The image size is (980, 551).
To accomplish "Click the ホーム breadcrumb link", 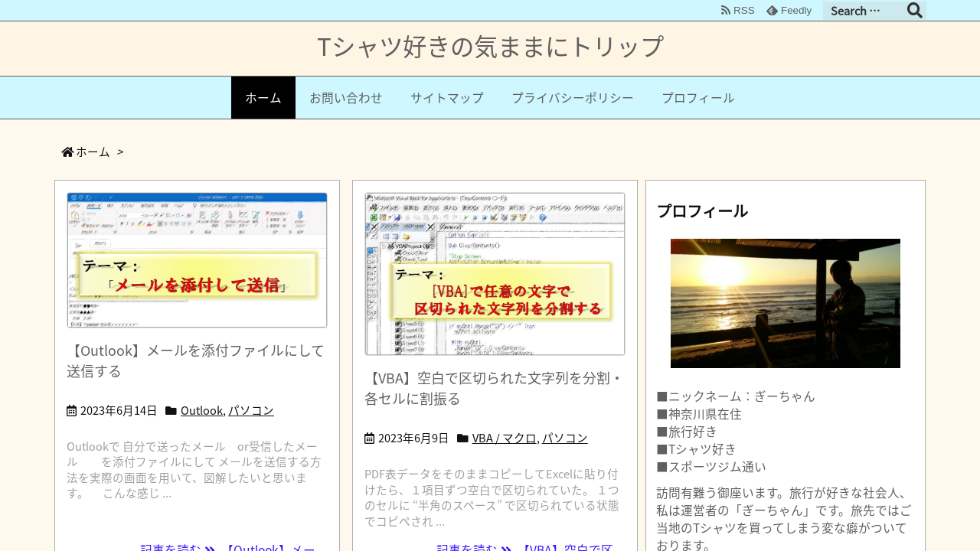I will point(93,152).
